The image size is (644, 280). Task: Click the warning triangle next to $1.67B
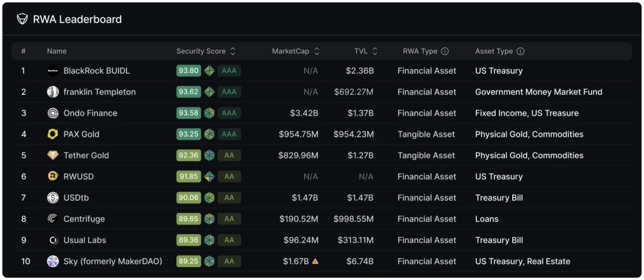click(315, 261)
